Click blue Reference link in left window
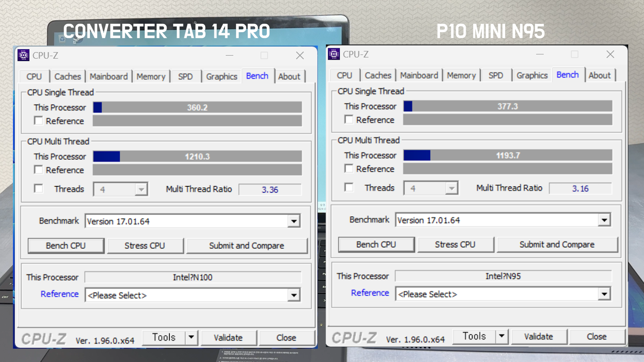The height and width of the screenshot is (362, 644). point(59,294)
